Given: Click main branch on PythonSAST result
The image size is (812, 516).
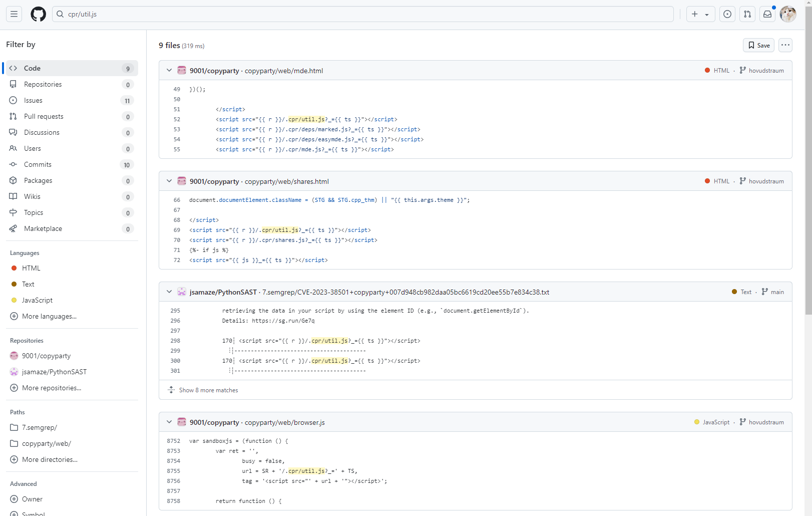Looking at the screenshot, I should point(773,292).
